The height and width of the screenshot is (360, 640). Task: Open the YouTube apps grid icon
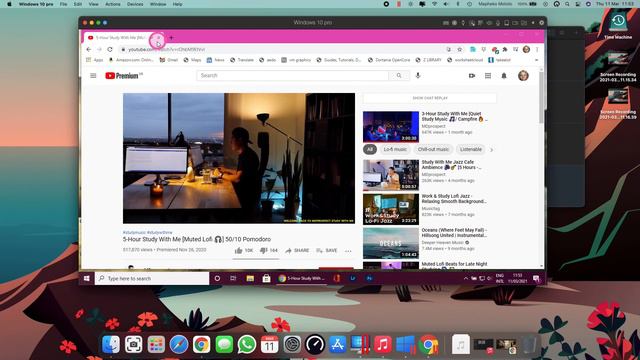pos(488,76)
